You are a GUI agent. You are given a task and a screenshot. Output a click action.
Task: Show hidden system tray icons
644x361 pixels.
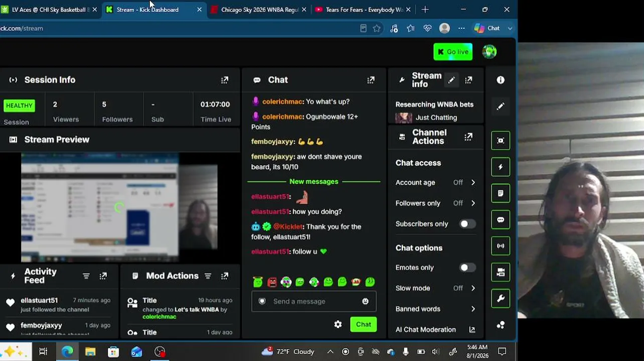click(x=331, y=352)
